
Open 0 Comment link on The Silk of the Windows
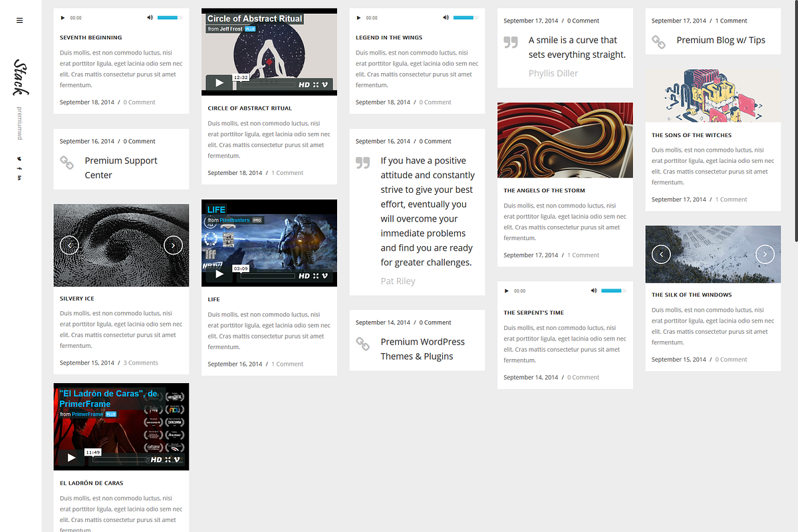point(731,360)
